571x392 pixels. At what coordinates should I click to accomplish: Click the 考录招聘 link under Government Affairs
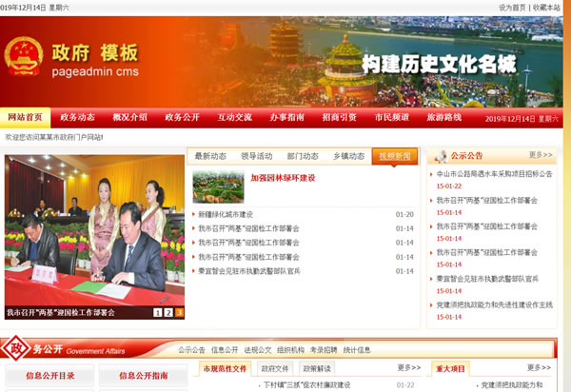[324, 349]
